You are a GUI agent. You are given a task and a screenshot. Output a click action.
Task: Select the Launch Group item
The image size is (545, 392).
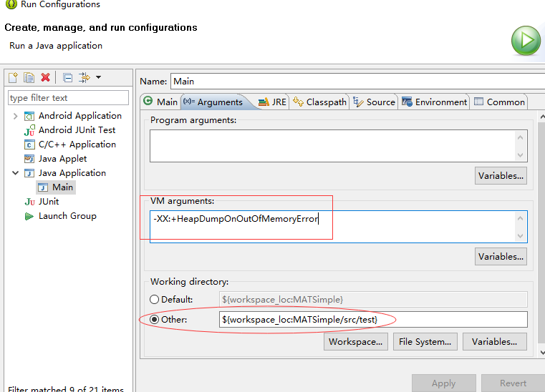coord(67,216)
